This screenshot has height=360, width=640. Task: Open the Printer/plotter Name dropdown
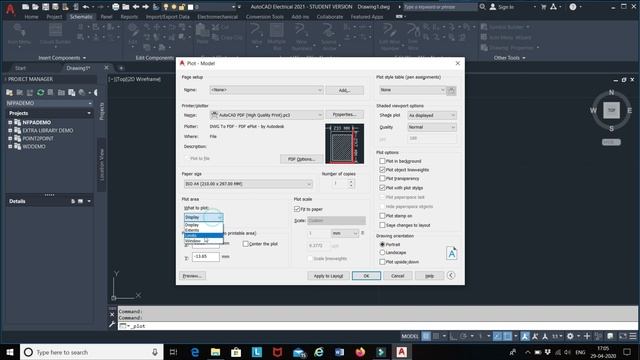(266, 115)
